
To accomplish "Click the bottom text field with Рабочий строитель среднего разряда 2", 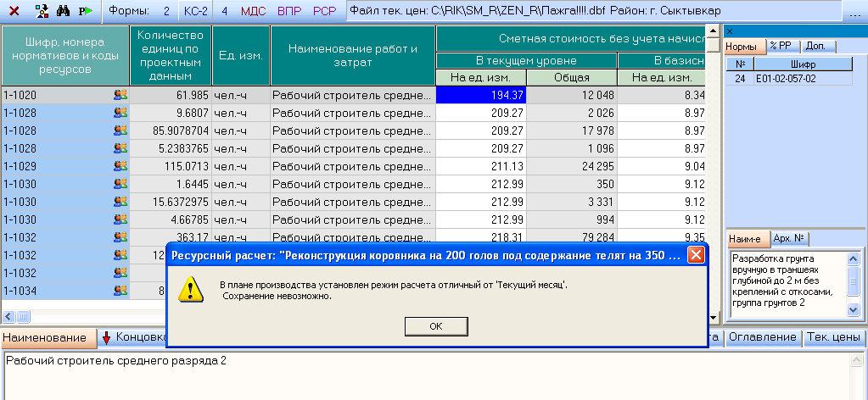I will click(x=425, y=375).
